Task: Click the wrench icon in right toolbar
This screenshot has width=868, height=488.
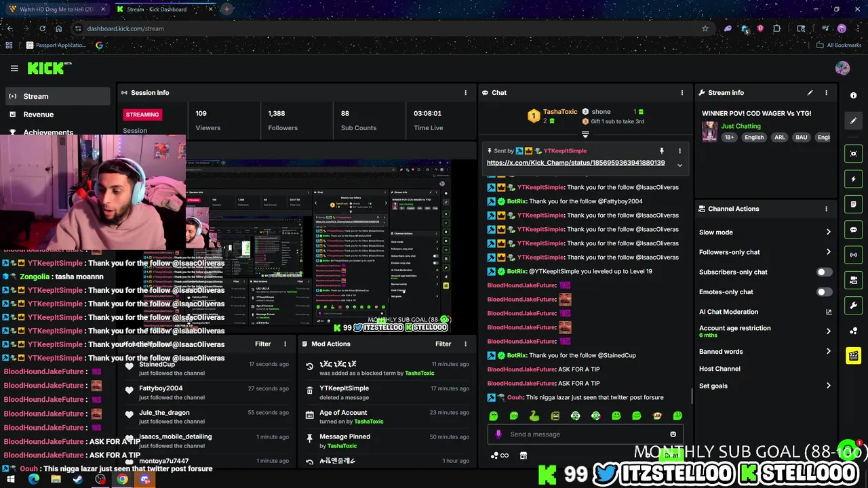Action: tap(854, 306)
